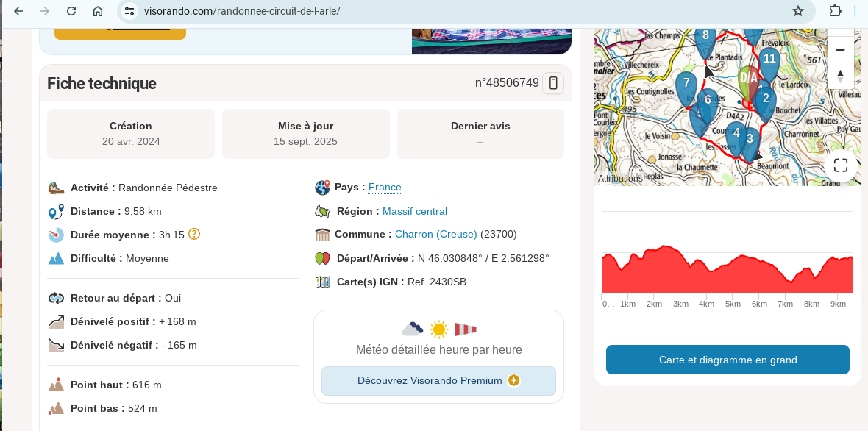Screen dimensions: 868x431
Task: Open the Massif central region link
Action: click(415, 211)
